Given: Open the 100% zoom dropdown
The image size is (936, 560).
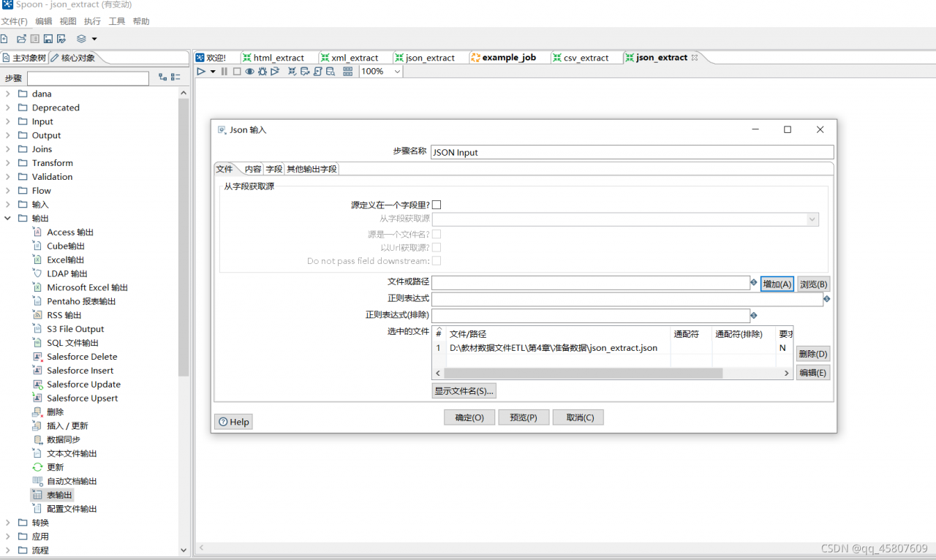Looking at the screenshot, I should pyautogui.click(x=397, y=72).
